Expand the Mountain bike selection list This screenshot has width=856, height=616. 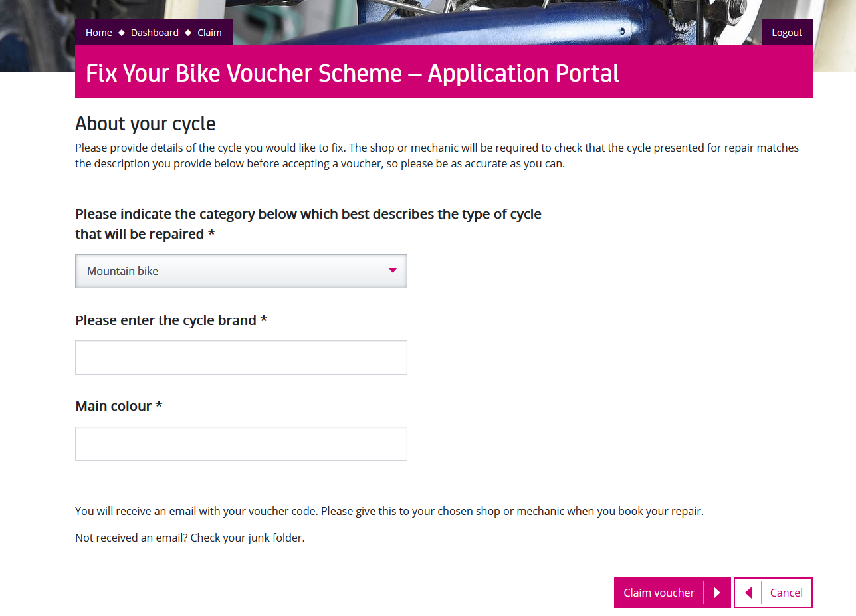(x=241, y=271)
